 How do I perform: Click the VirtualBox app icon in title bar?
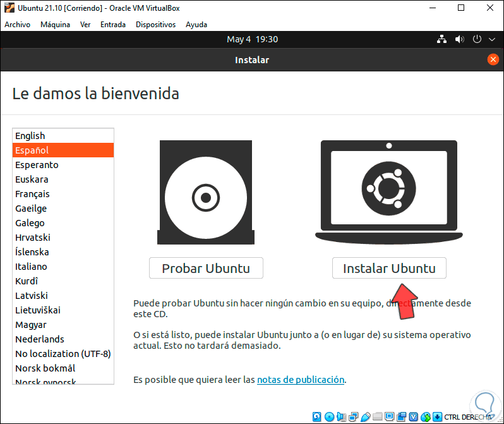9,8
